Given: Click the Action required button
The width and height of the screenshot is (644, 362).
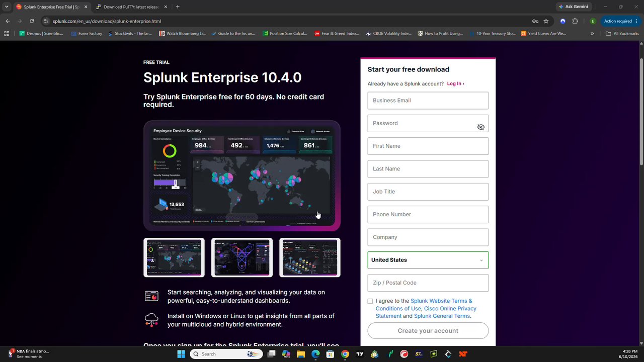Looking at the screenshot, I should click(620, 21).
